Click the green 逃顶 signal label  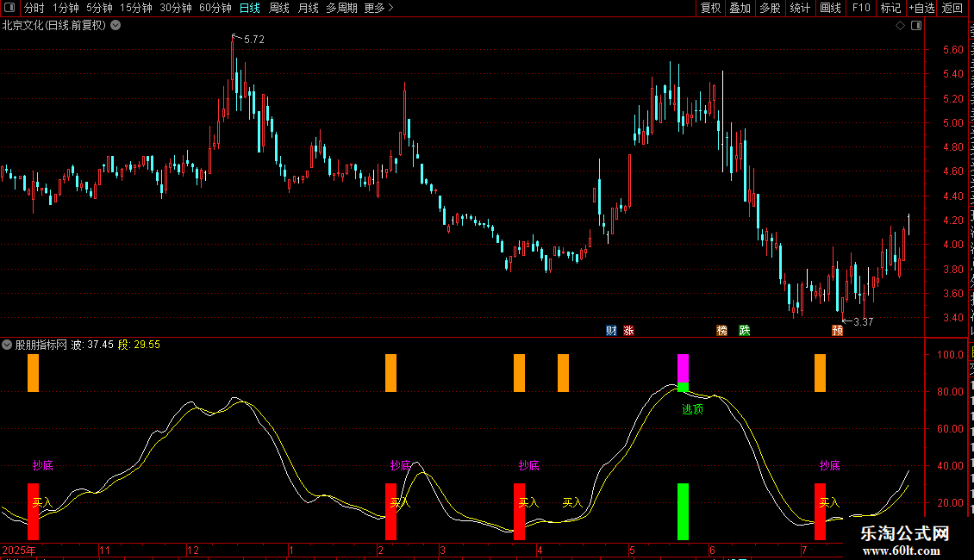693,409
